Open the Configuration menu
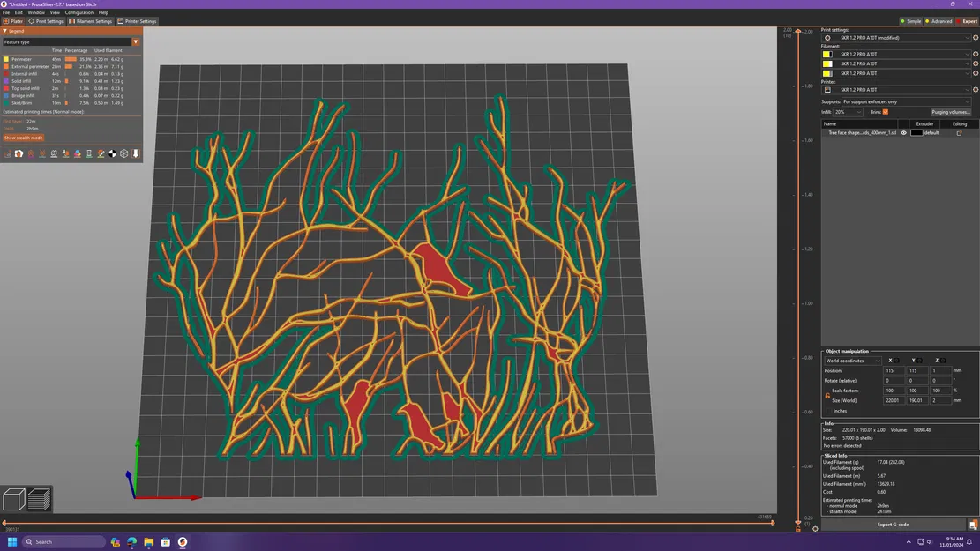The height and width of the screenshot is (551, 980). 79,12
